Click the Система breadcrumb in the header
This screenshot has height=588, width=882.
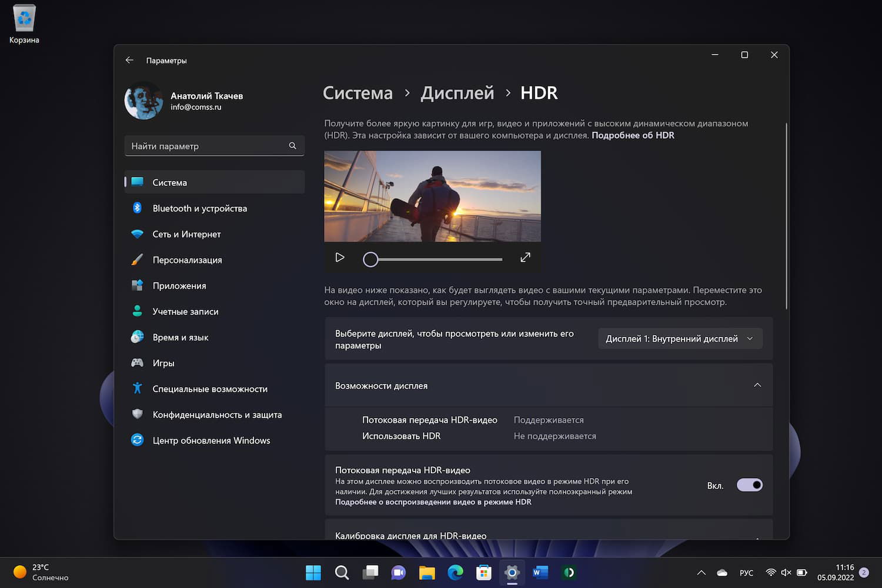click(x=358, y=93)
